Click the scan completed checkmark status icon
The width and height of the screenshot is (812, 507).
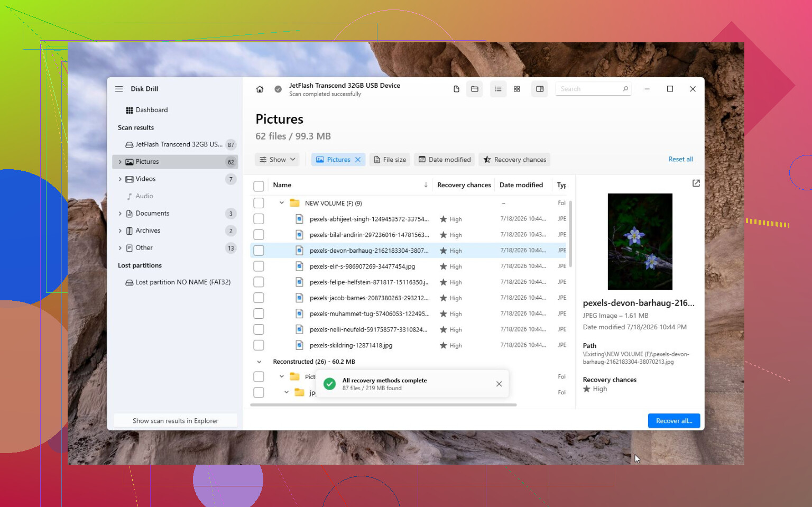coord(278,89)
